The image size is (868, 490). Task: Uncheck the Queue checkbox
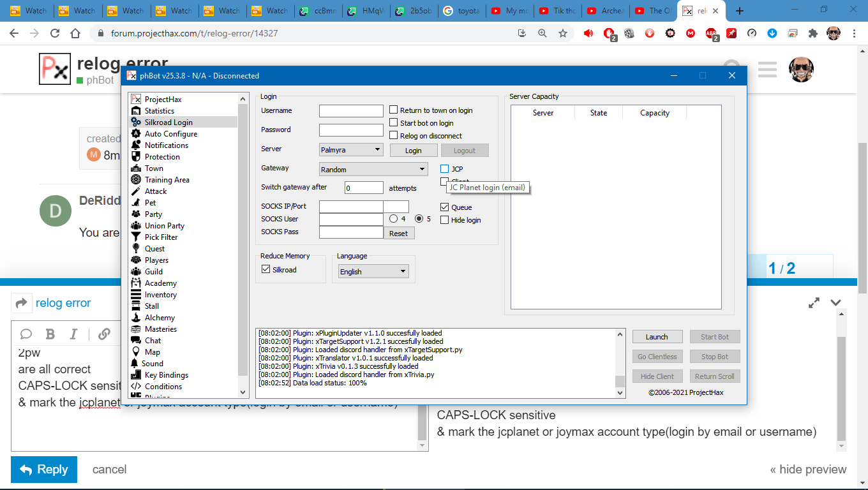click(445, 207)
